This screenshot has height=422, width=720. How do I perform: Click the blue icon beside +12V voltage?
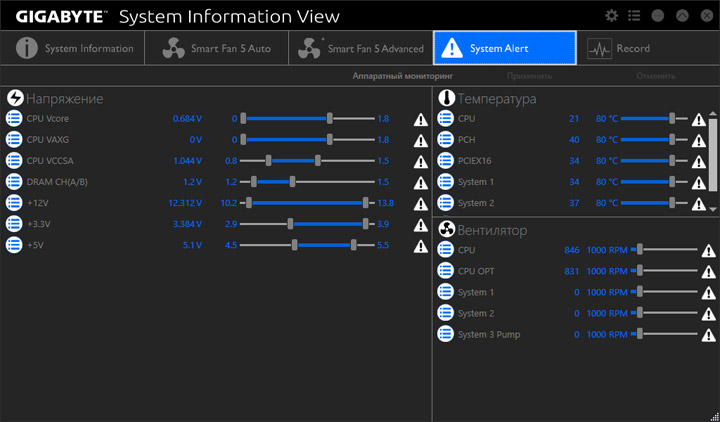tap(14, 202)
